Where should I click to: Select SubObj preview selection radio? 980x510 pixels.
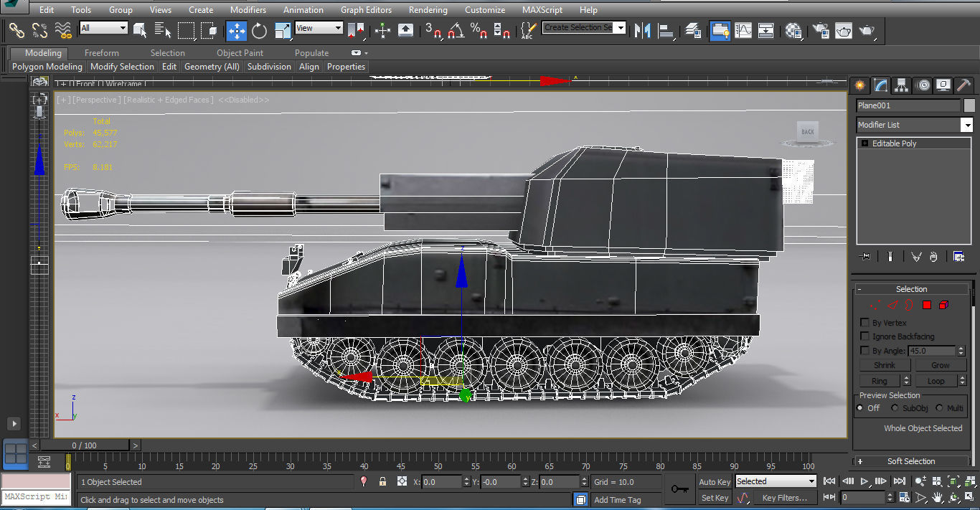click(895, 408)
